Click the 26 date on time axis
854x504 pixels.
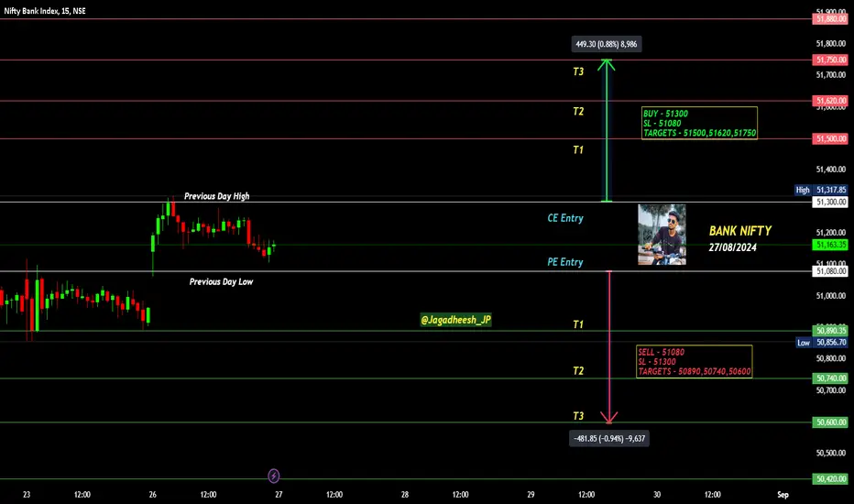coord(152,495)
